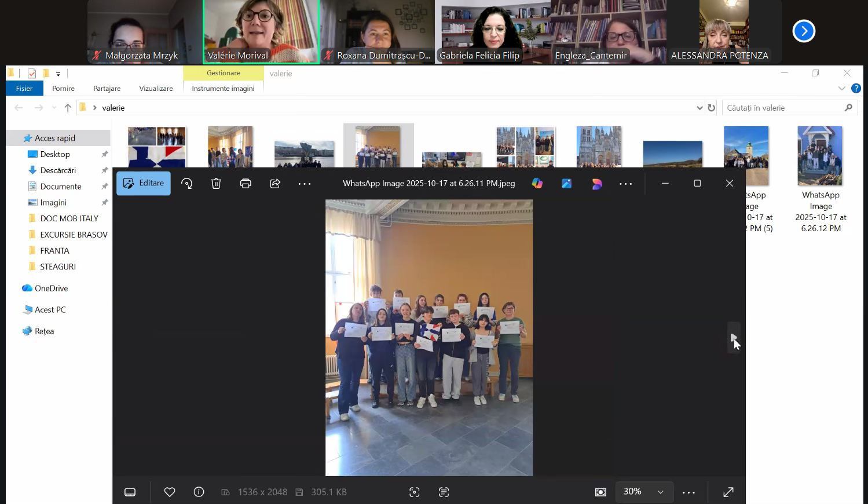Share the photo using the share icon
868x504 pixels.
click(275, 184)
